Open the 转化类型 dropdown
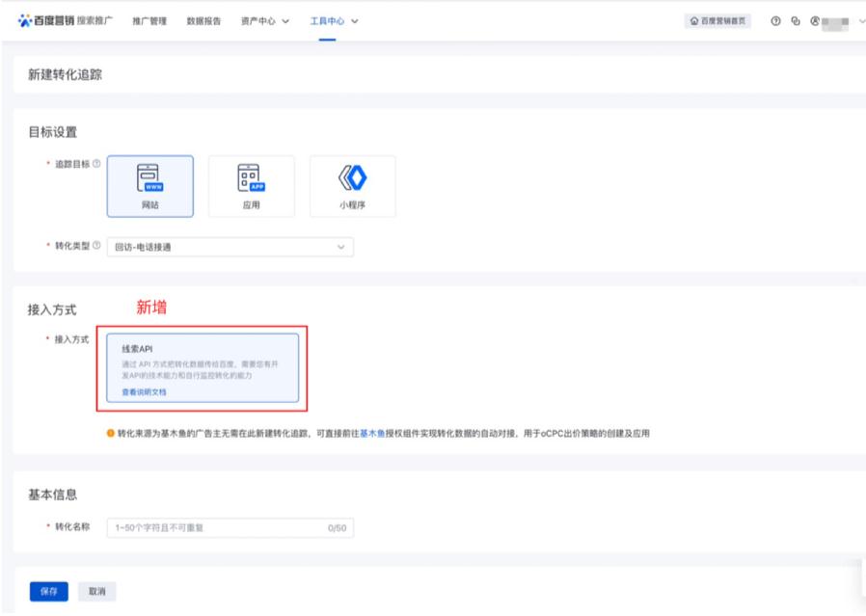Viewport: 866px width, 616px height. [x=230, y=247]
